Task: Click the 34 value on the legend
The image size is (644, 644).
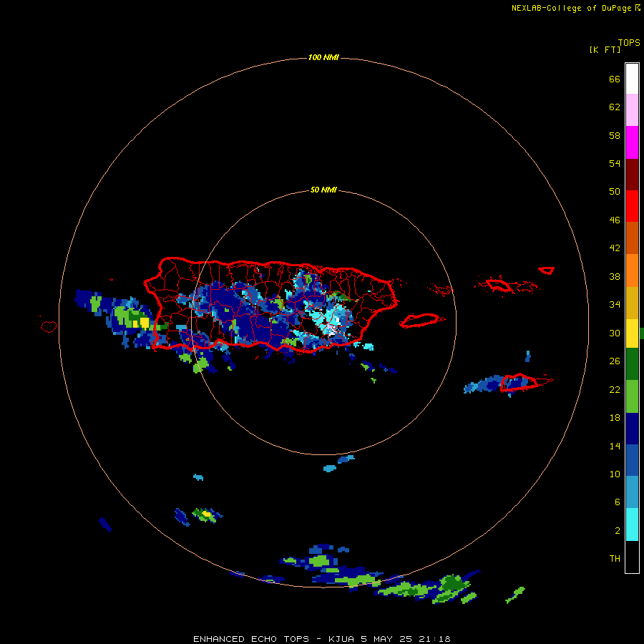Action: [x=615, y=305]
